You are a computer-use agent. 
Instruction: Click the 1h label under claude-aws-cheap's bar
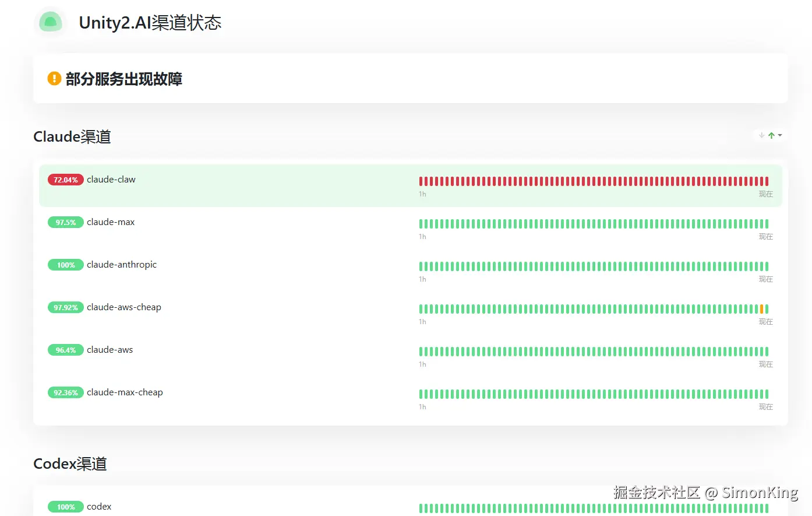pos(422,322)
